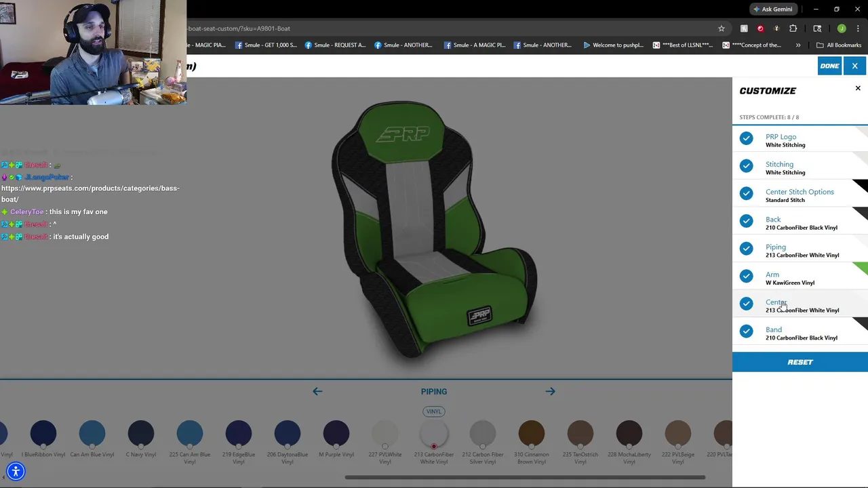The width and height of the screenshot is (868, 488).
Task: Click the 3D seat preview image
Action: [434, 229]
